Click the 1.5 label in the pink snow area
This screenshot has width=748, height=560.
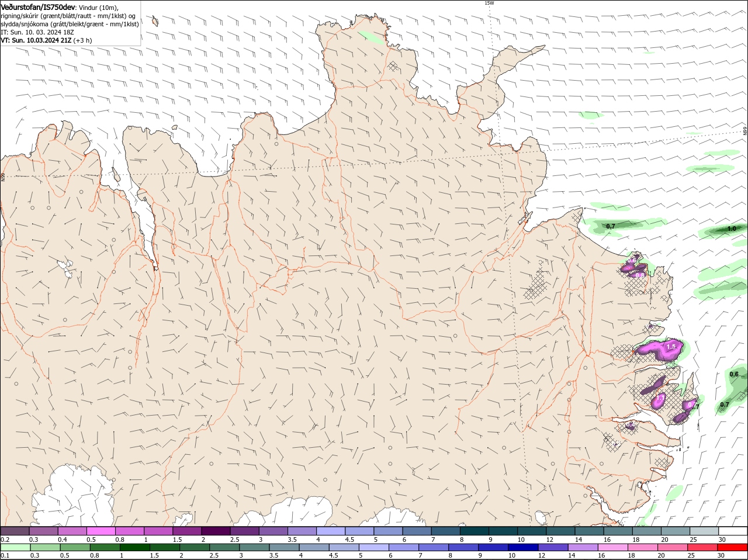(x=671, y=347)
